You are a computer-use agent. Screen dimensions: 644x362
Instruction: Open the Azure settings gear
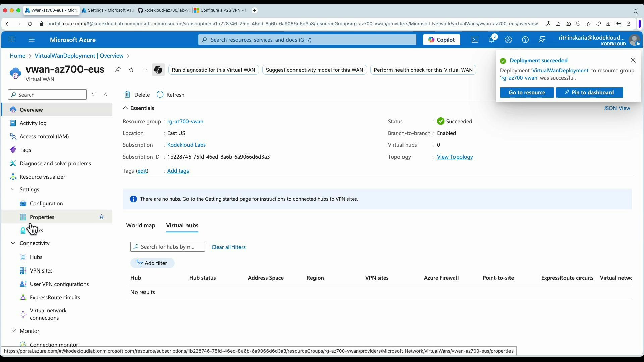[x=508, y=40]
